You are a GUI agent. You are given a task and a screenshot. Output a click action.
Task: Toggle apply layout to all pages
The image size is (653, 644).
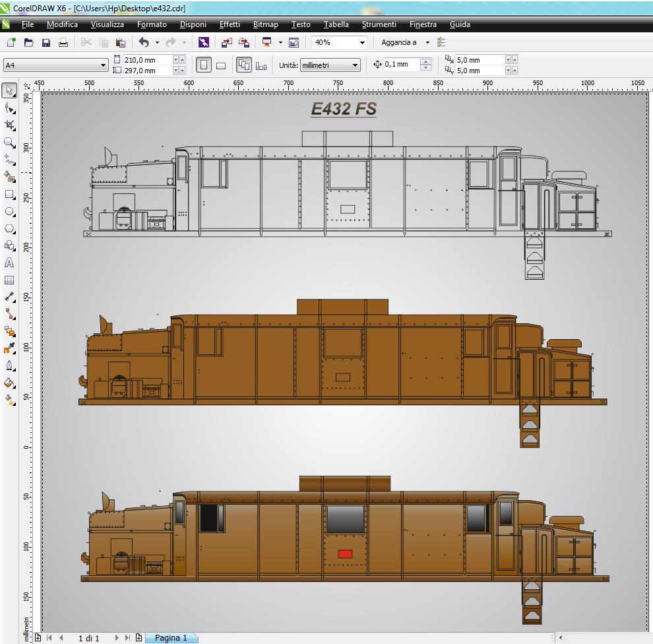pos(243,65)
